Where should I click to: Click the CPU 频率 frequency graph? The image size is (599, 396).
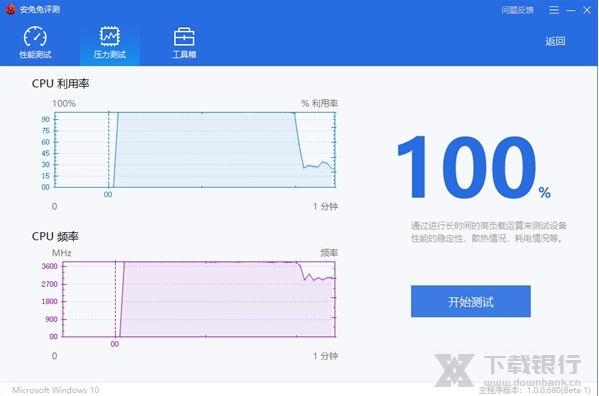[199, 299]
